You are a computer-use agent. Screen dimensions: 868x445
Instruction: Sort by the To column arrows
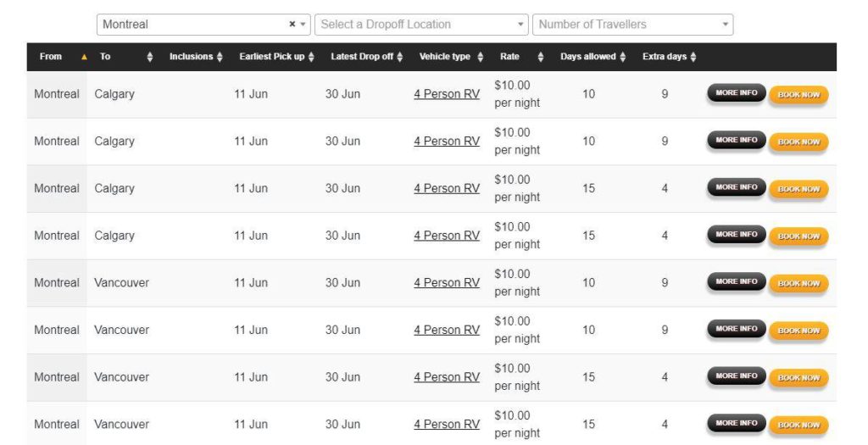(150, 57)
